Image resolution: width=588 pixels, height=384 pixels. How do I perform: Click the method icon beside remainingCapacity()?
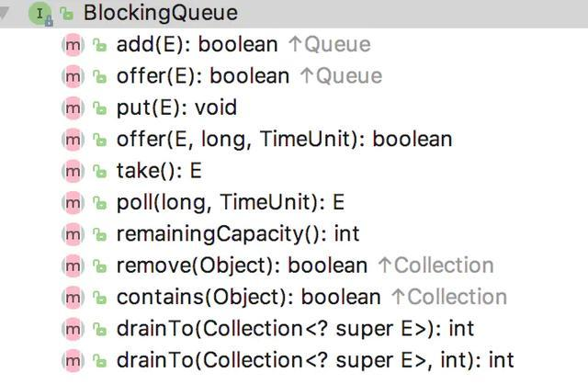pos(72,234)
